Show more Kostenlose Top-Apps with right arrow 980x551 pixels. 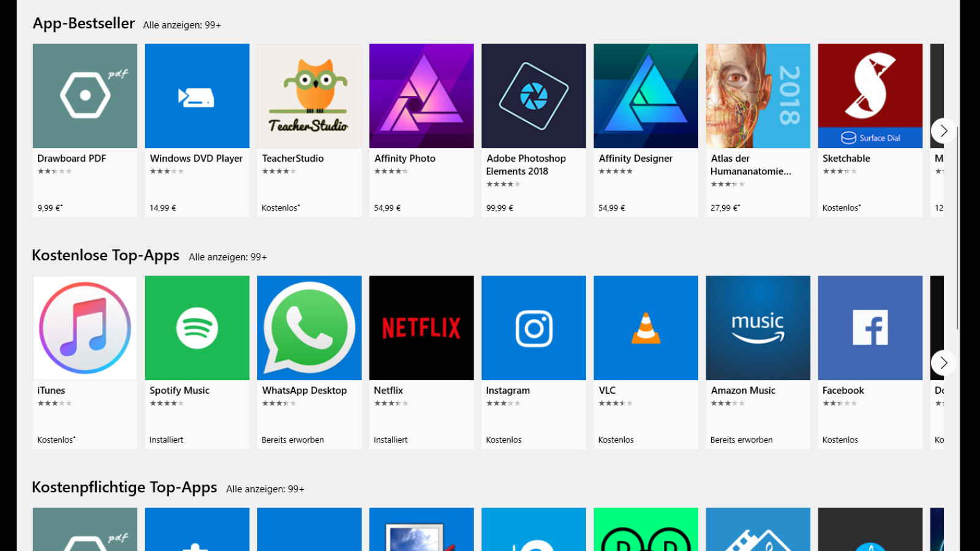[x=943, y=362]
